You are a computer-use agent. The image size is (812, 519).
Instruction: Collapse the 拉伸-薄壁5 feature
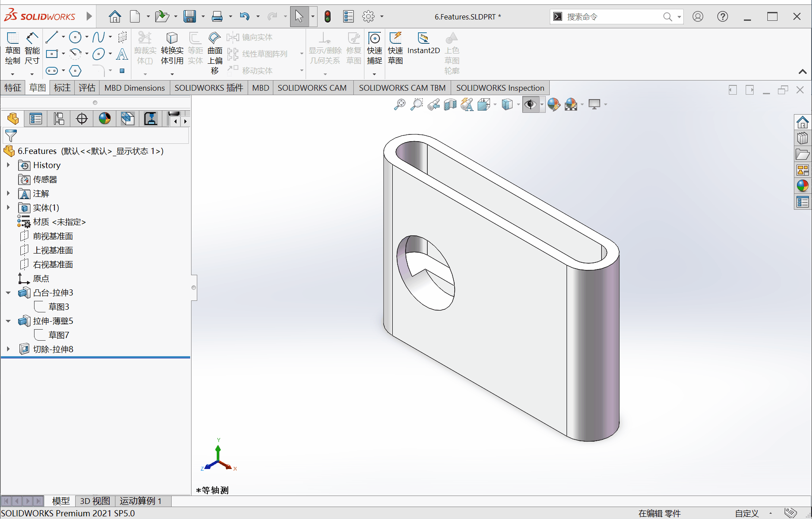point(8,321)
